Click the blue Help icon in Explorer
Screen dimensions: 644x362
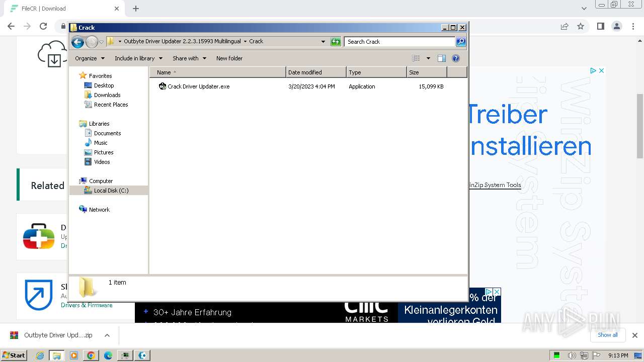point(456,58)
